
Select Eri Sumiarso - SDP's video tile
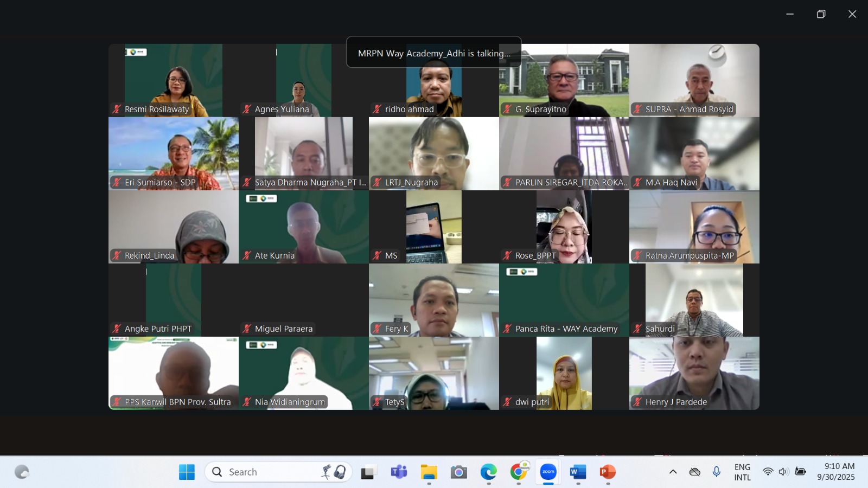click(174, 153)
